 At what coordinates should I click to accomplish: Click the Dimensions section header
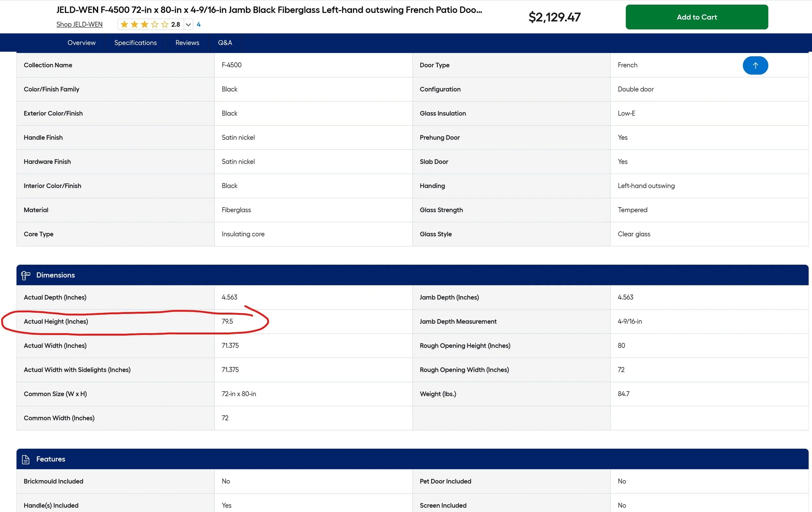pos(56,275)
